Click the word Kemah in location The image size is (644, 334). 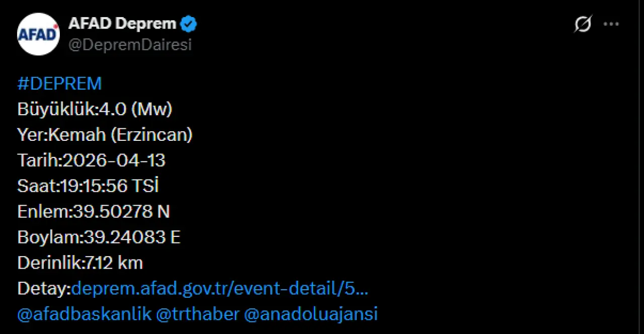tap(77, 135)
